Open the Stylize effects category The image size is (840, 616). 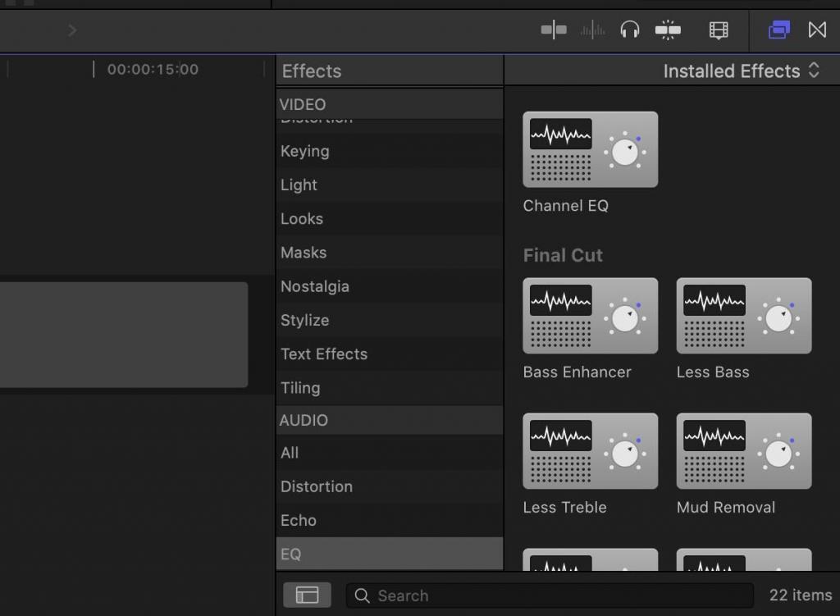pos(305,320)
